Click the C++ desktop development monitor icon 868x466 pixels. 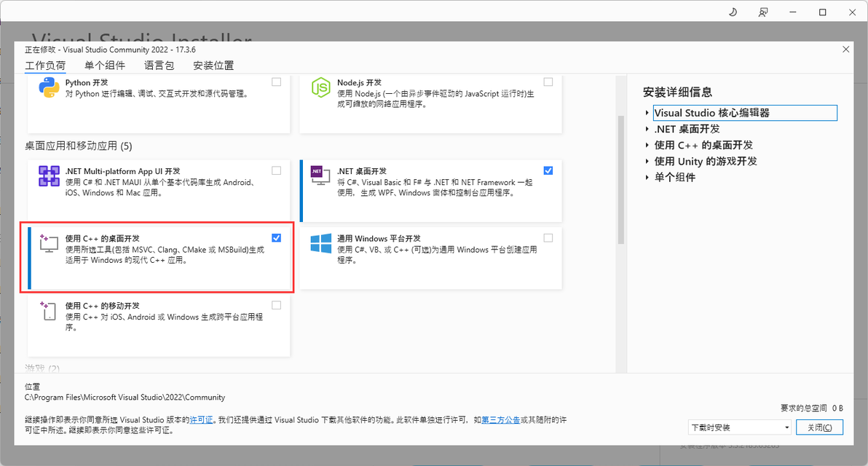(49, 243)
